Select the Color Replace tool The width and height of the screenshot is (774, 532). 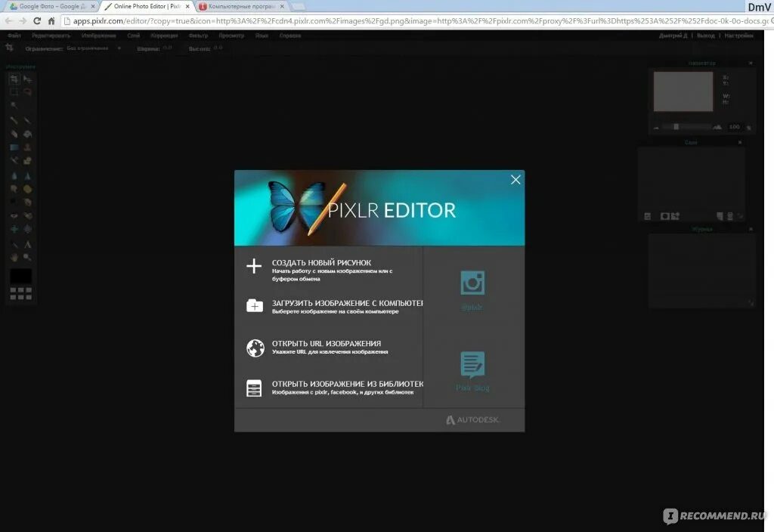(14, 160)
